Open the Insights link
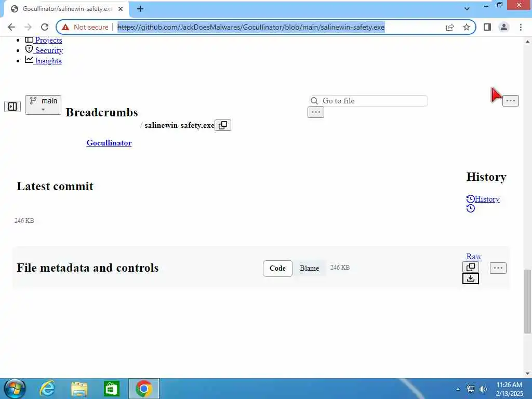This screenshot has height=399, width=532. point(48,61)
